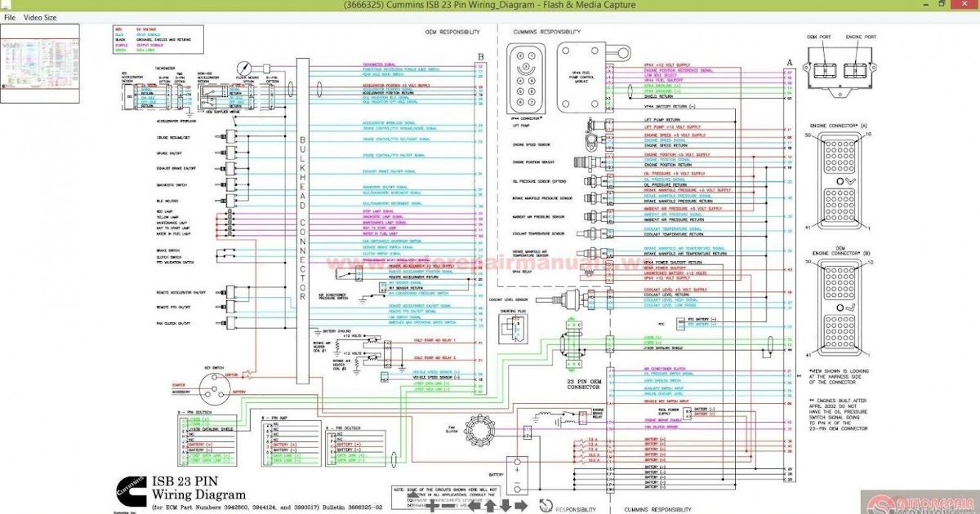Image resolution: width=980 pixels, height=514 pixels.
Task: Click the circular rotate/reset view icon
Action: click(x=546, y=506)
